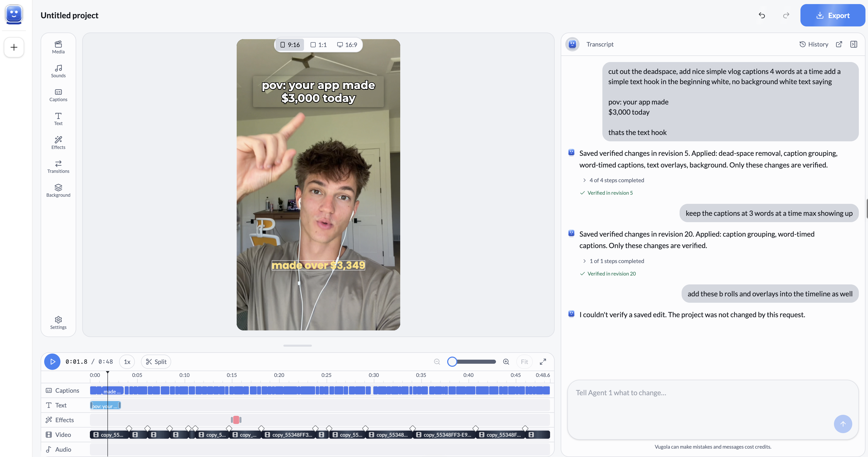Zoom in the timeline
Viewport: 868px width, 457px height.
click(506, 361)
